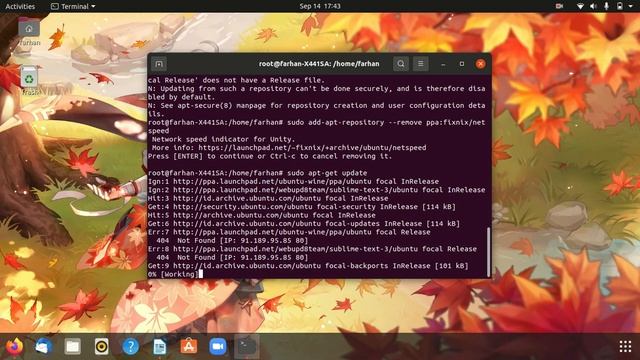This screenshot has height=360, width=640.
Task: Minimize the terminal window
Action: tap(443, 64)
